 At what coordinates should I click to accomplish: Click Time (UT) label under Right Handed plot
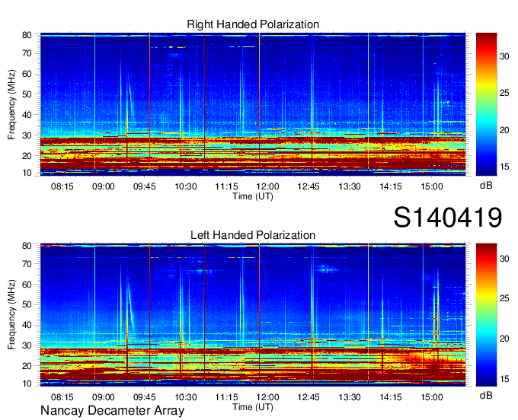(253, 196)
